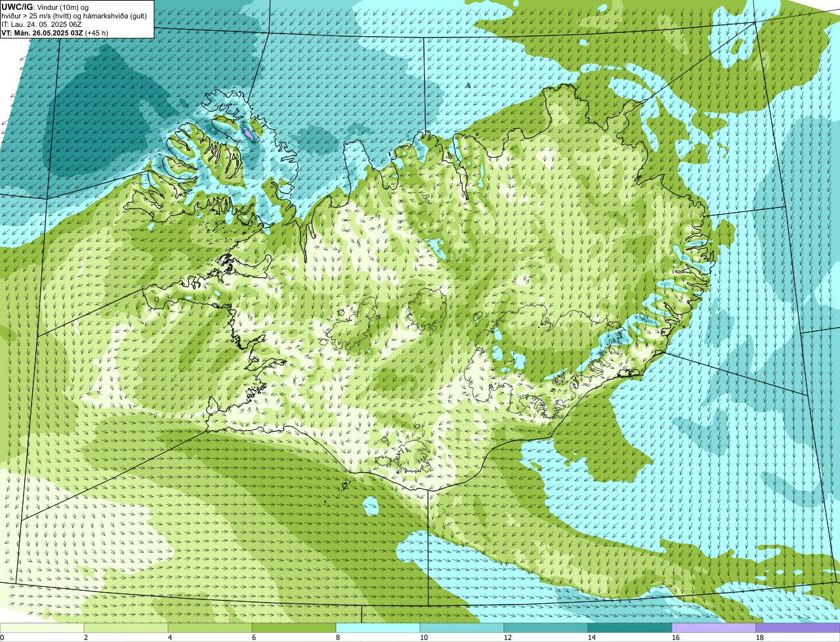Click the legend tick label "10"
The image size is (840, 642).
pyautogui.click(x=423, y=637)
